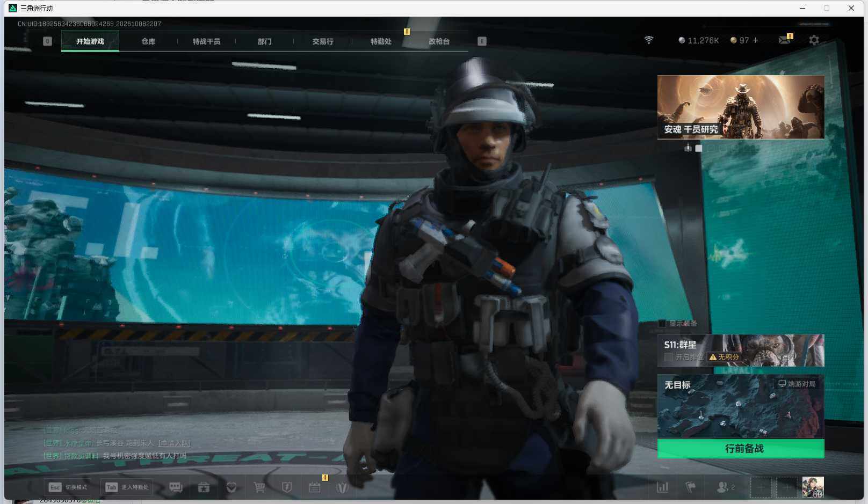
Task: Open the S11:群星 season banner
Action: pyautogui.click(x=741, y=350)
